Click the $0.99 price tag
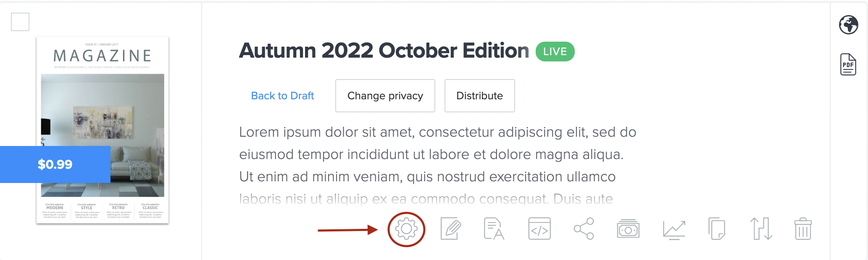 pyautogui.click(x=55, y=164)
